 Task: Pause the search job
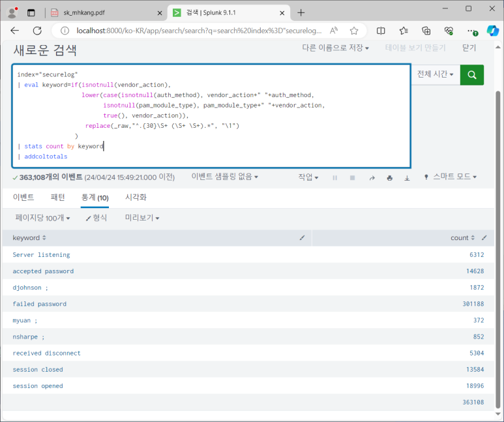[334, 177]
